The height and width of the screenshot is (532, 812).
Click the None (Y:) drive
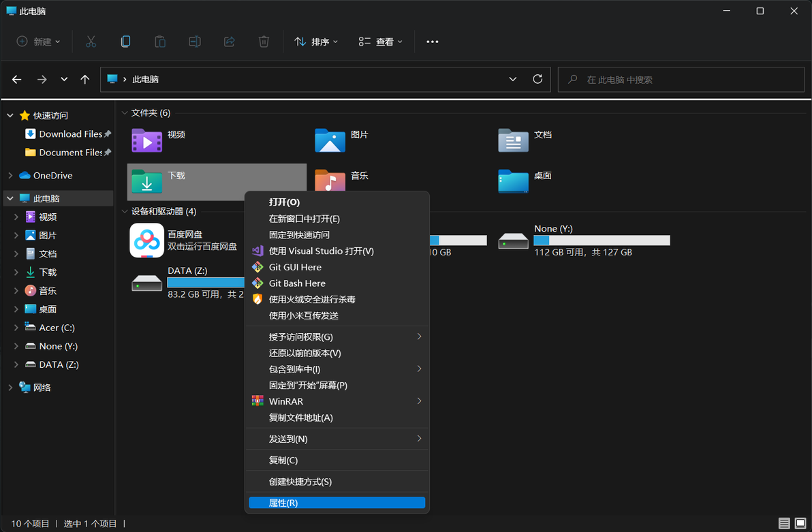pyautogui.click(x=584, y=240)
